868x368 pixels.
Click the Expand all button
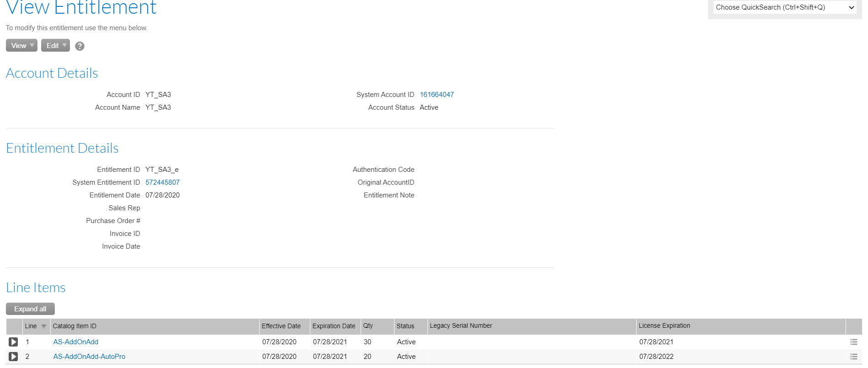(x=30, y=309)
